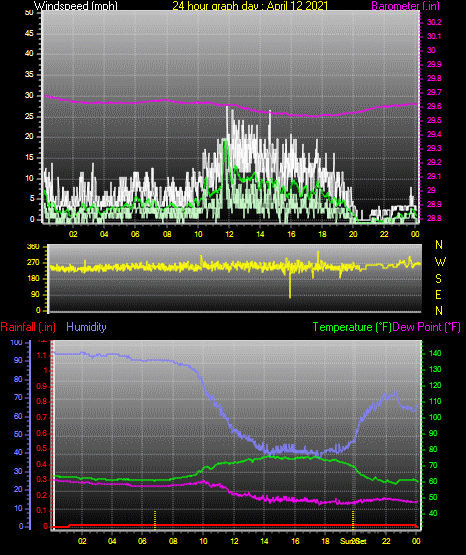Click 06 on the windspeed graph time axis

135,234
